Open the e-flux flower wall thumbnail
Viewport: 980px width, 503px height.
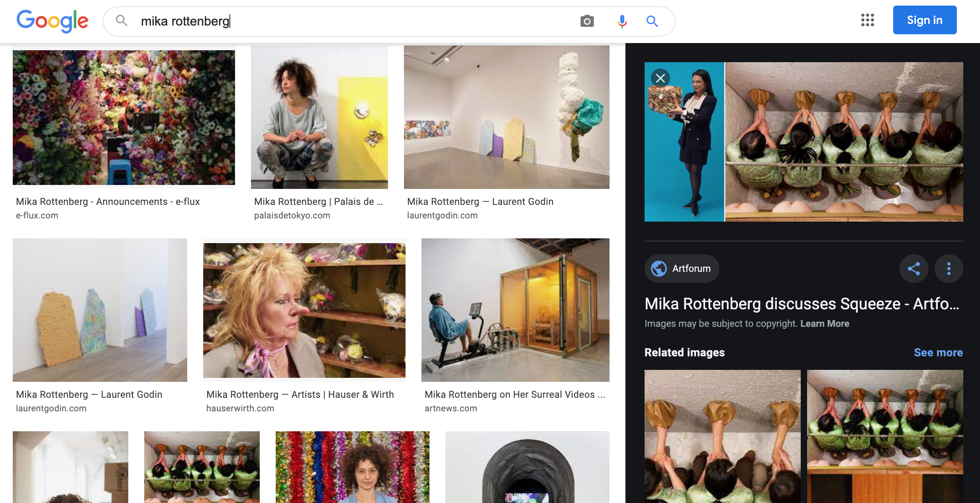pyautogui.click(x=123, y=118)
